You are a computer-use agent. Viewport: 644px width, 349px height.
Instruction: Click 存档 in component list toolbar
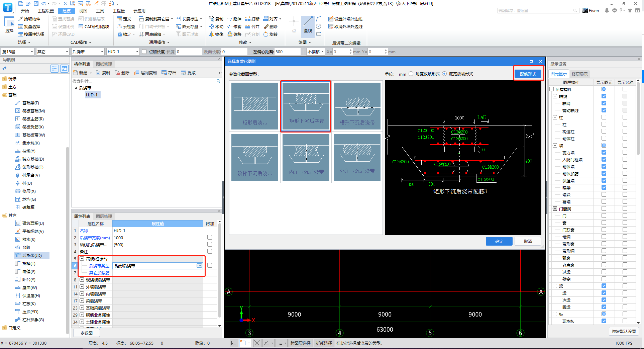[x=169, y=73]
